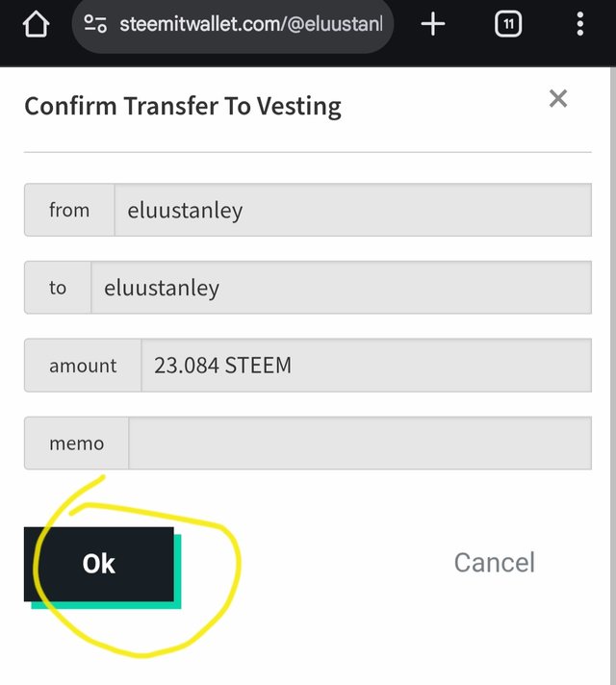Image resolution: width=616 pixels, height=685 pixels.
Task: Confirm the transfer with Ok button
Action: coord(99,564)
